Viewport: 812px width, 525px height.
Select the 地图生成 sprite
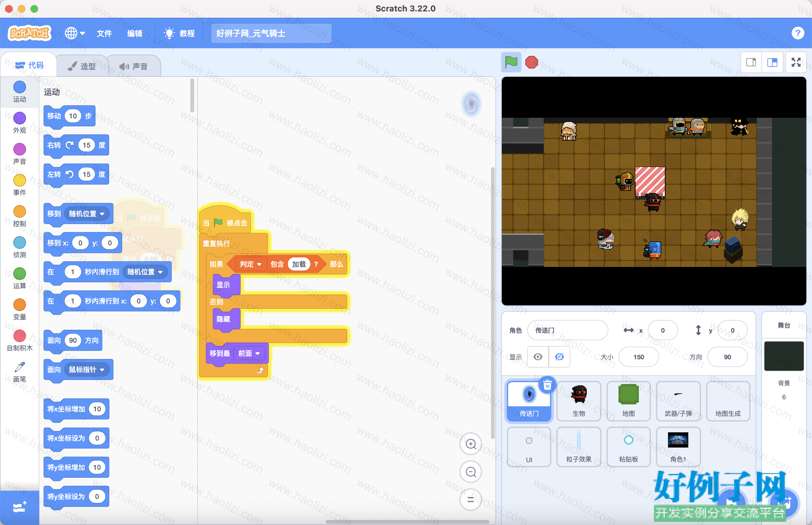coord(728,401)
